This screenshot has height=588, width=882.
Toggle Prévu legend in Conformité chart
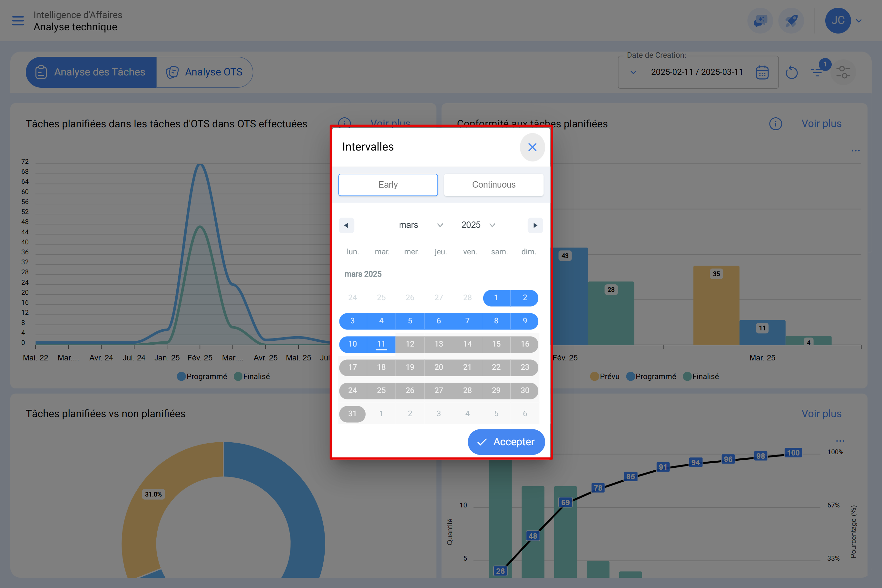click(604, 377)
